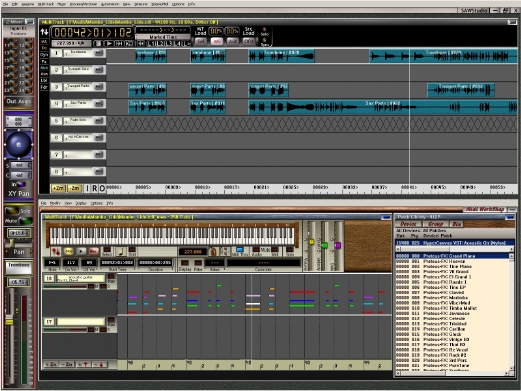521x391 pixels.
Task: Click the Stop button in MultiTrack transport
Action: pyautogui.click(x=98, y=43)
